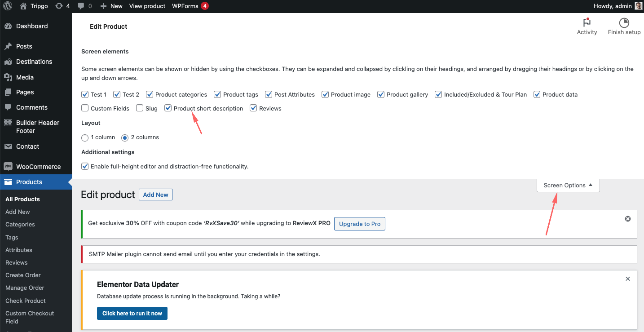Toggle the Reviews screen element checkbox
This screenshot has width=644, height=332.
click(253, 108)
